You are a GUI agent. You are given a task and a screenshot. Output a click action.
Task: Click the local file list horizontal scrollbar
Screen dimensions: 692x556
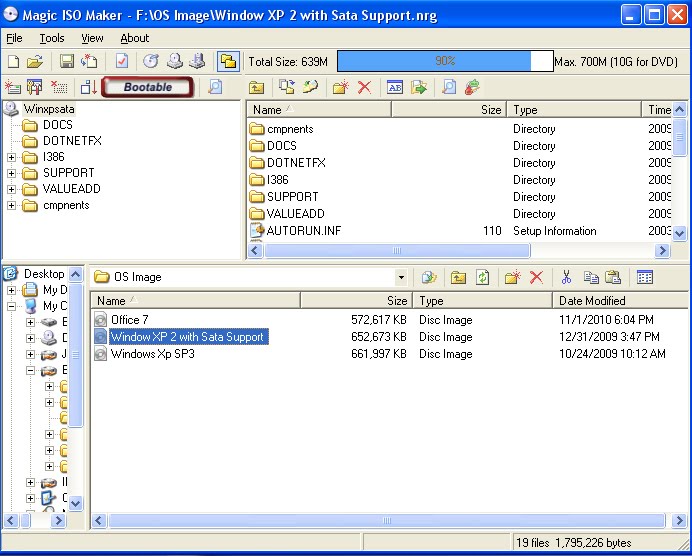point(387,521)
